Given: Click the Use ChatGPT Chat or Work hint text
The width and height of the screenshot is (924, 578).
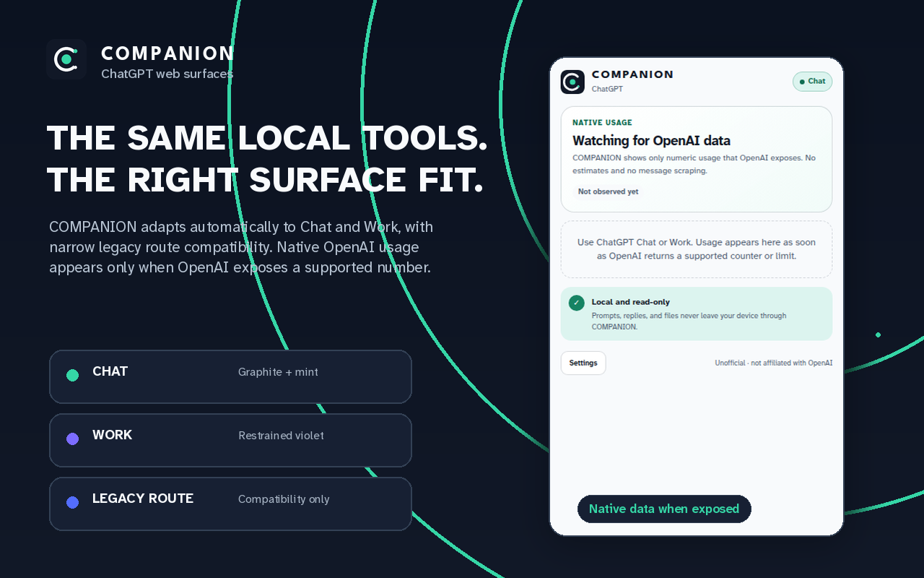Looking at the screenshot, I should 697,249.
